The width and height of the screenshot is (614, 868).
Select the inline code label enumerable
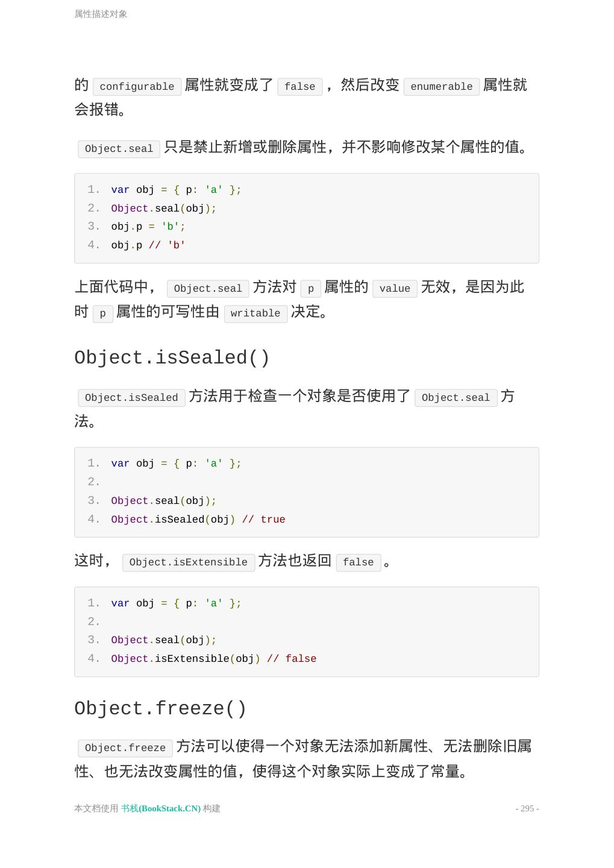442,87
